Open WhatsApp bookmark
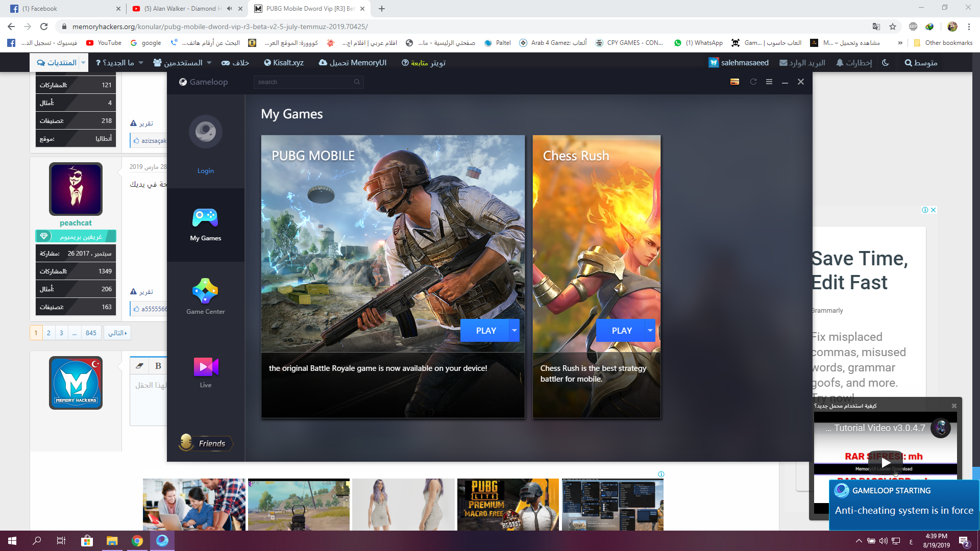The height and width of the screenshot is (551, 980). 698,43
